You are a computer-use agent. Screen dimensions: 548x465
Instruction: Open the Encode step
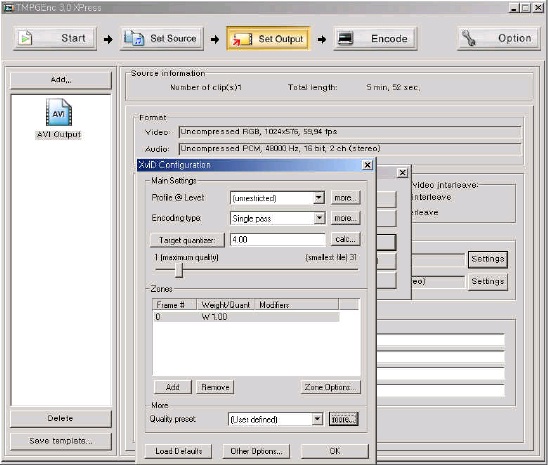pos(375,38)
